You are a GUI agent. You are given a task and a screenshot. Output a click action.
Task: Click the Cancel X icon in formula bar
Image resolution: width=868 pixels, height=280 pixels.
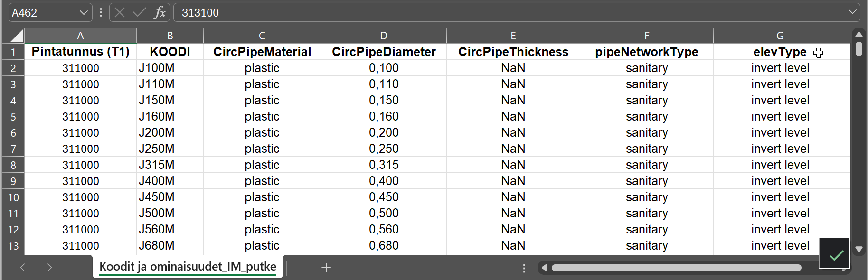[x=120, y=13]
